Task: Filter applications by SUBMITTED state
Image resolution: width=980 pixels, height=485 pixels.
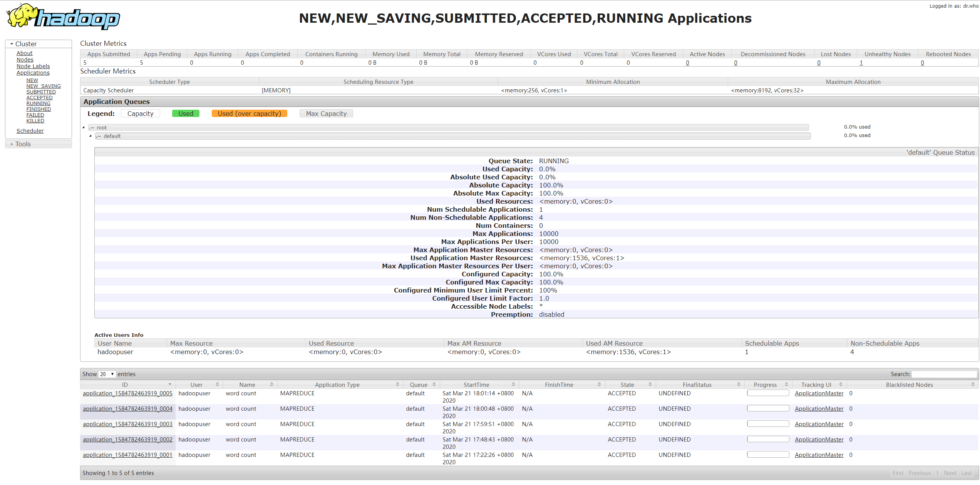Action: click(41, 92)
